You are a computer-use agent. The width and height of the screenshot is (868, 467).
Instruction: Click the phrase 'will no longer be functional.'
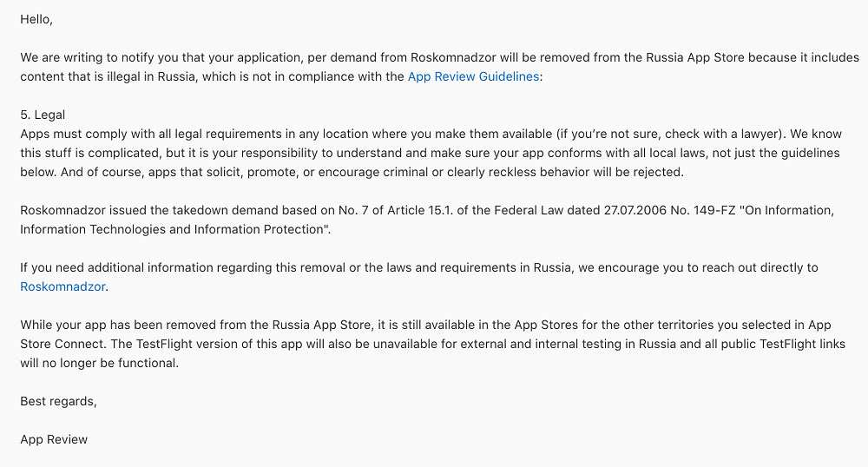[x=100, y=363]
